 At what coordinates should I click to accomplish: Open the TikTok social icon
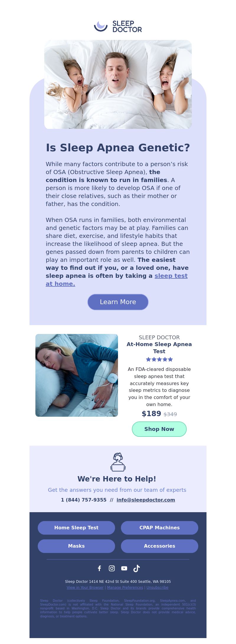(137, 568)
